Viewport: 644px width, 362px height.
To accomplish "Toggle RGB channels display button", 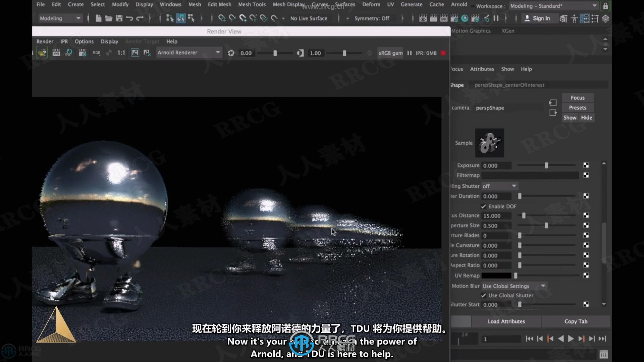I will [x=97, y=53].
